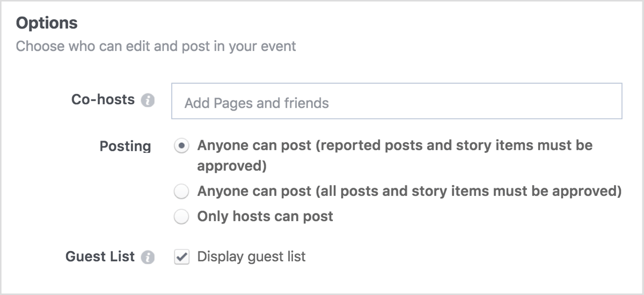Click the checkmark inside the guest list checkbox
644x295 pixels.
(x=182, y=257)
